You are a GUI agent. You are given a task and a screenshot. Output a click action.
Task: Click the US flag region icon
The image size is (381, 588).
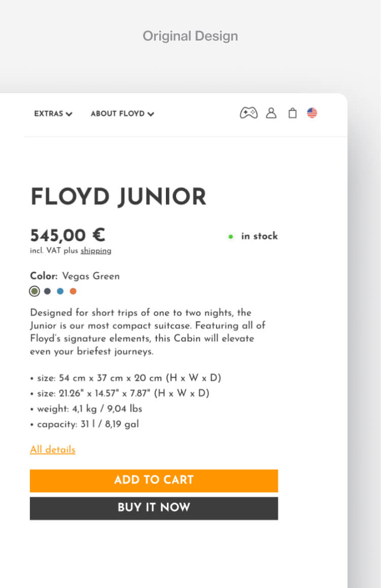[312, 113]
